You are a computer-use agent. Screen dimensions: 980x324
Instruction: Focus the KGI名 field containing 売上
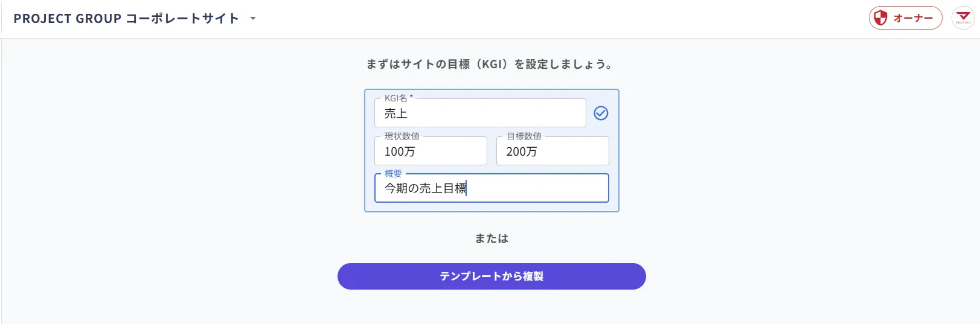[x=480, y=113]
